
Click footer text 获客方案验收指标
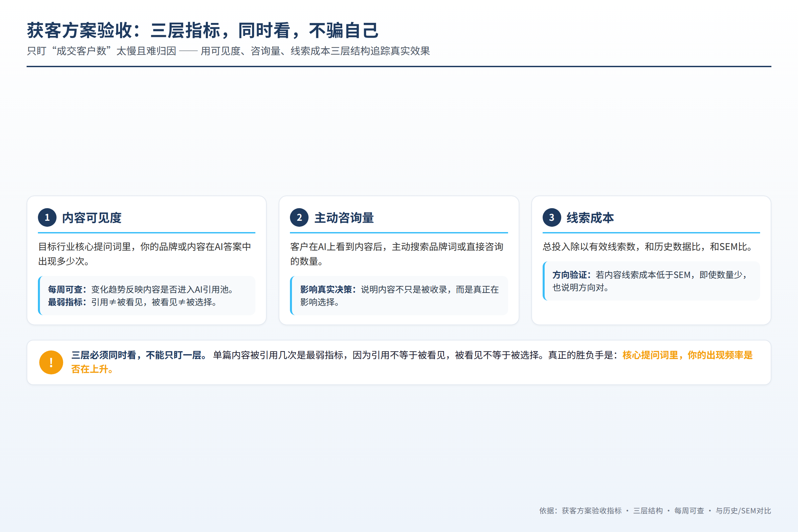tap(592, 511)
